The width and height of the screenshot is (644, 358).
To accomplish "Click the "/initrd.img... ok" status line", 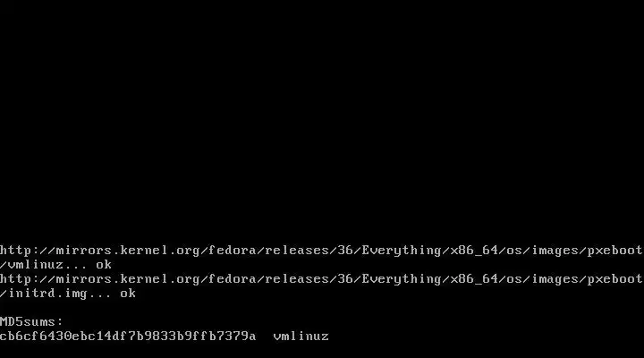I will click(x=68, y=294).
